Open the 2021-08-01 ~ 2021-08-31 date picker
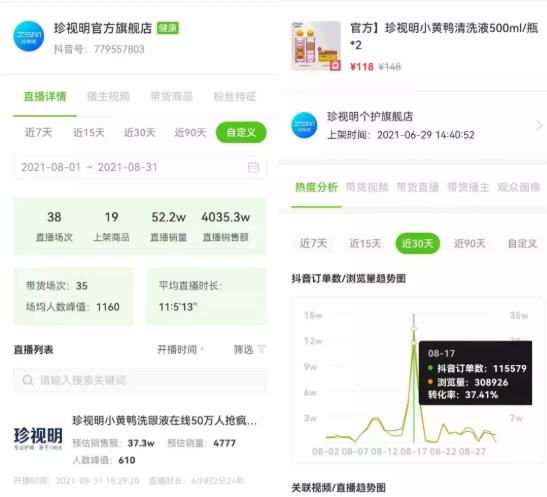Screen dimensions: 547x497 coord(140,167)
